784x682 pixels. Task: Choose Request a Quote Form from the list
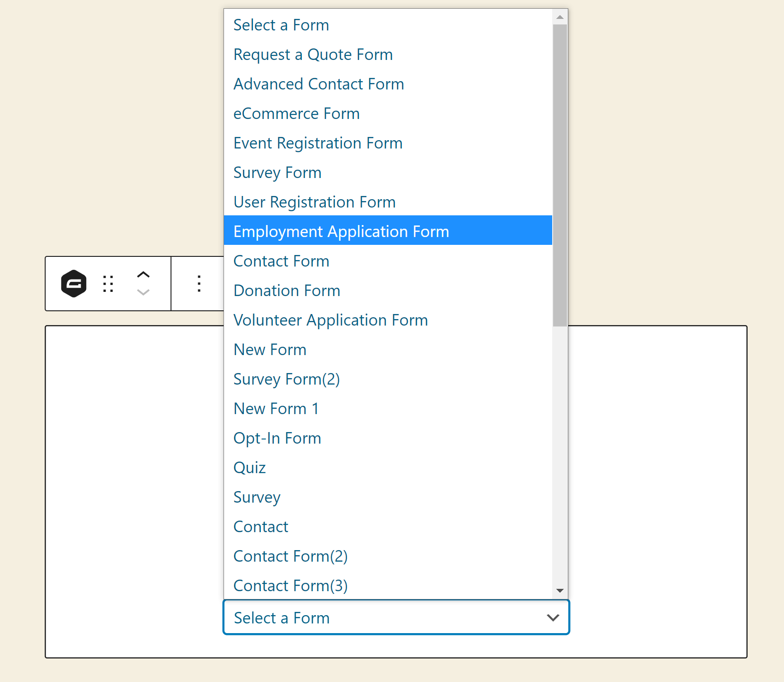click(x=313, y=54)
